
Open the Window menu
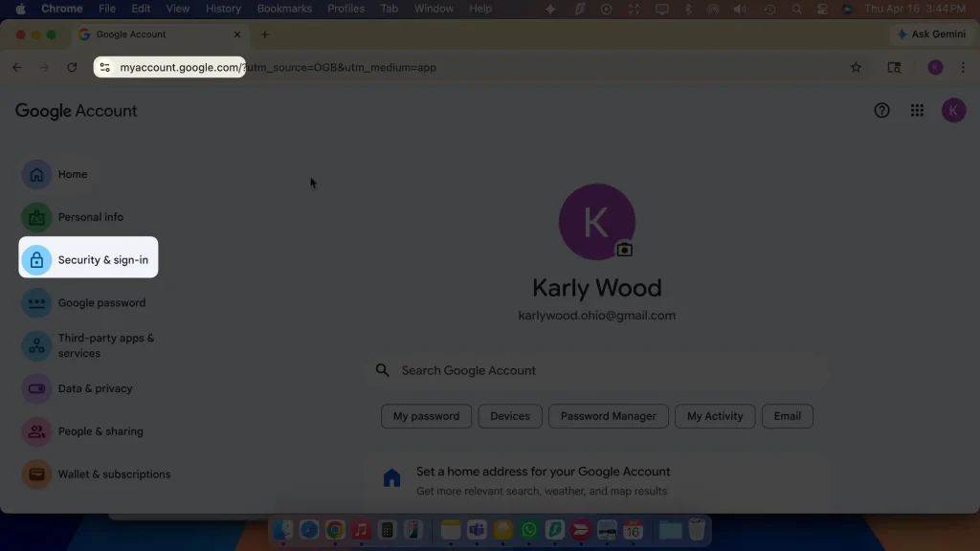click(434, 9)
